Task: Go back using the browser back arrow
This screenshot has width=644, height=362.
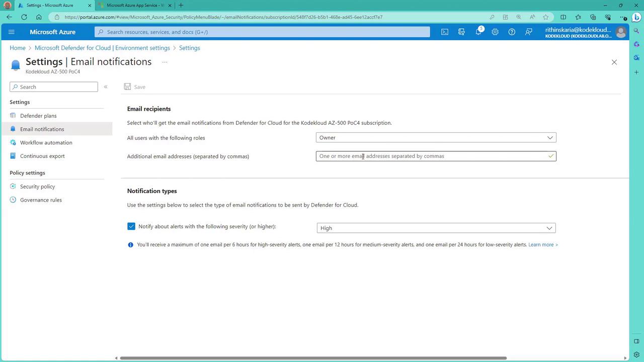Action: click(10, 17)
